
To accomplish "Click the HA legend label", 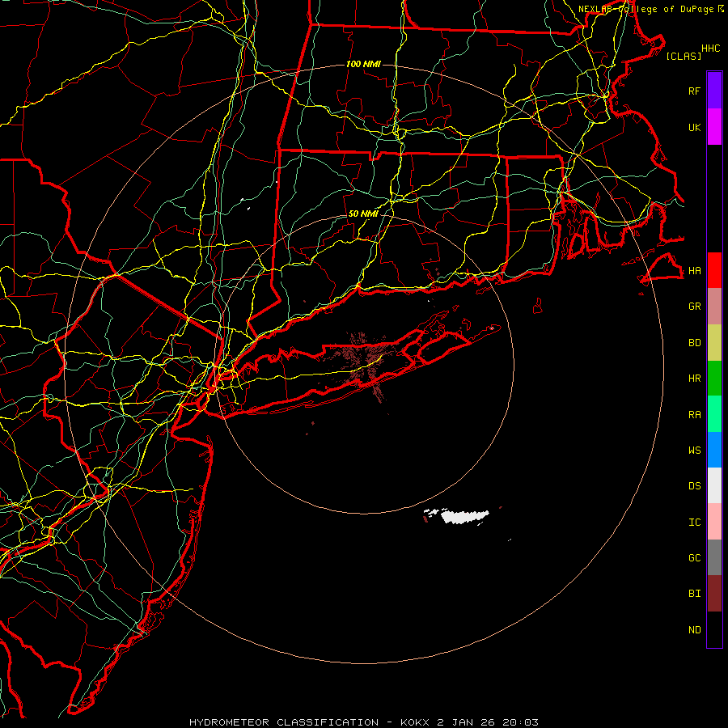I will (x=694, y=271).
